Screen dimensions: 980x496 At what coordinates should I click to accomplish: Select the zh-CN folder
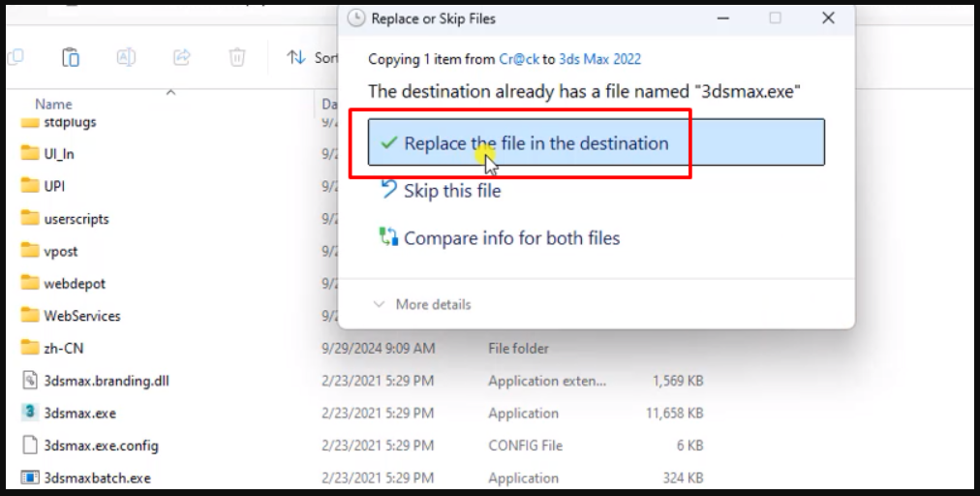[x=64, y=348]
